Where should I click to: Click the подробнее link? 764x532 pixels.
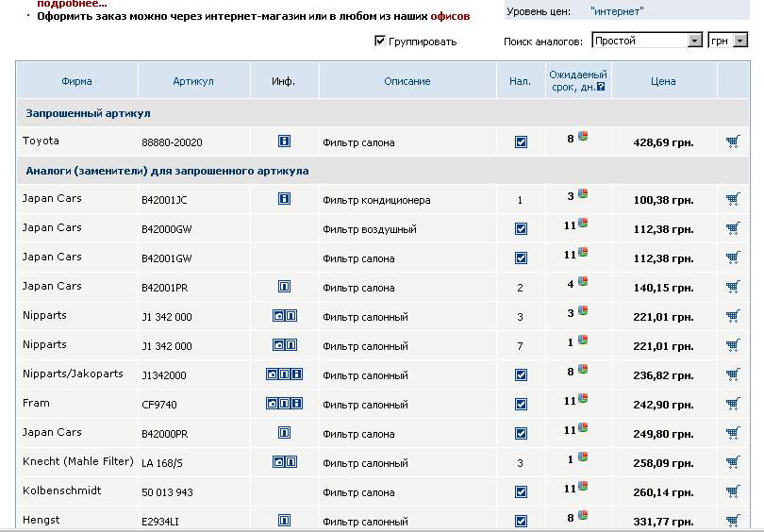[72, 4]
